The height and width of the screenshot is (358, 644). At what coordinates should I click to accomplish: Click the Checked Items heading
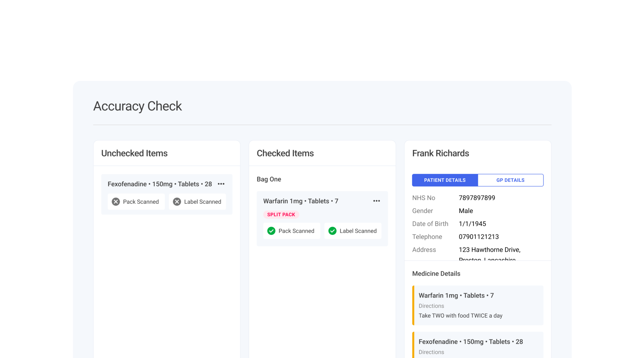click(x=285, y=153)
